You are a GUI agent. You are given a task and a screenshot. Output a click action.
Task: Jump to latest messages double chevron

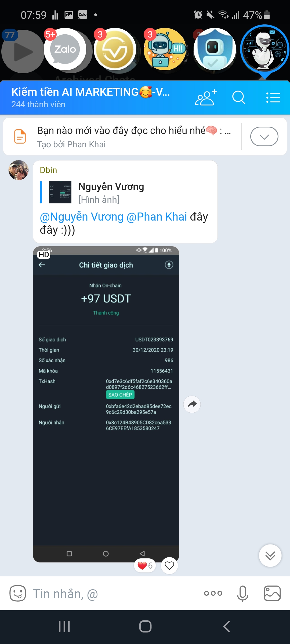(270, 555)
